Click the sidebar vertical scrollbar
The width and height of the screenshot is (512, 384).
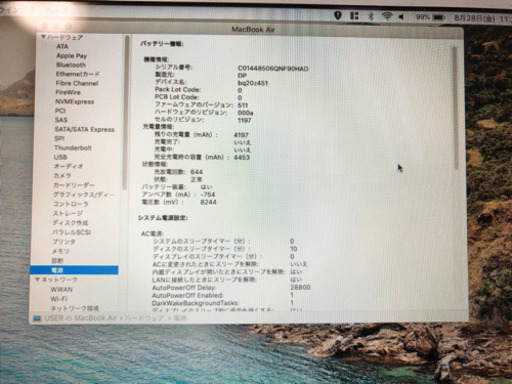point(126,113)
